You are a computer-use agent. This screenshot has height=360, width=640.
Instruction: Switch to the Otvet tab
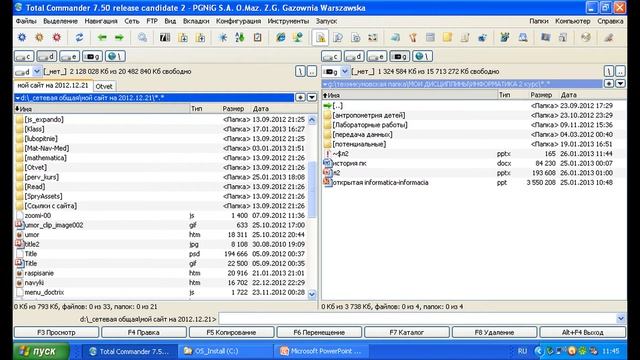point(104,86)
